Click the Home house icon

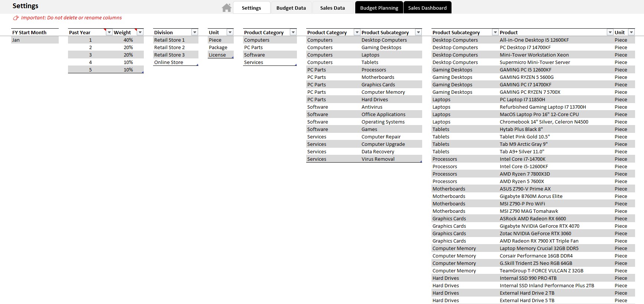click(x=226, y=8)
